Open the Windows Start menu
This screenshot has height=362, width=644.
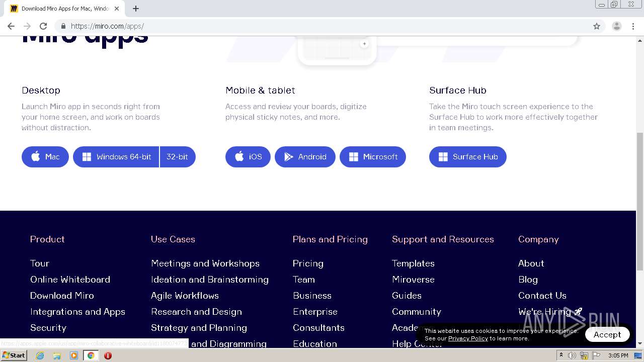pyautogui.click(x=14, y=355)
